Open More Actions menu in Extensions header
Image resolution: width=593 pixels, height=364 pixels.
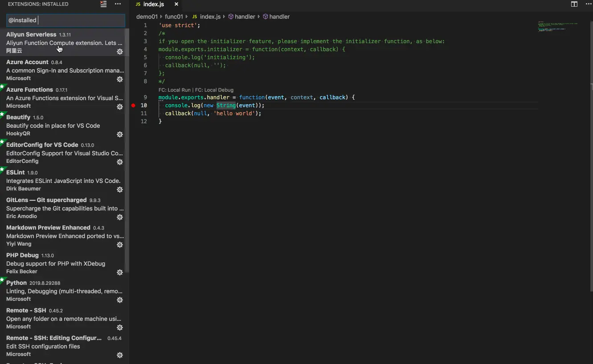[x=118, y=4]
